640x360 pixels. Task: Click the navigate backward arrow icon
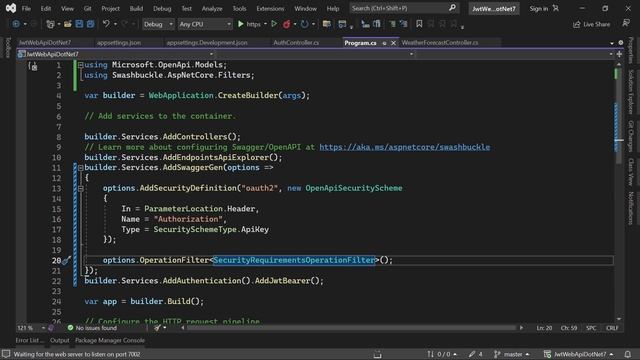(x=16, y=24)
